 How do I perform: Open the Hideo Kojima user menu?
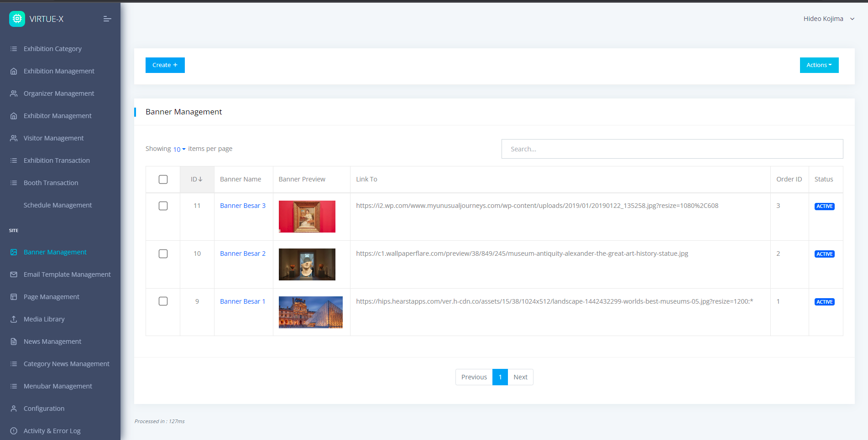[x=828, y=19]
